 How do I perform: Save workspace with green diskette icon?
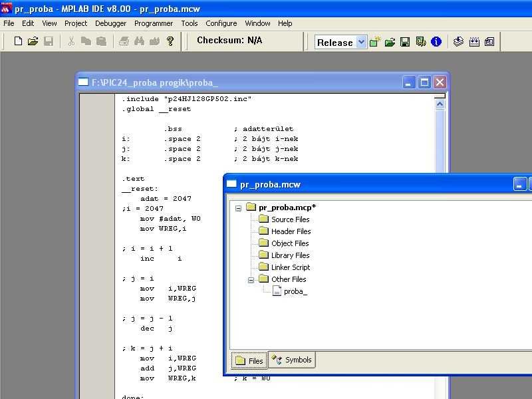click(x=405, y=42)
